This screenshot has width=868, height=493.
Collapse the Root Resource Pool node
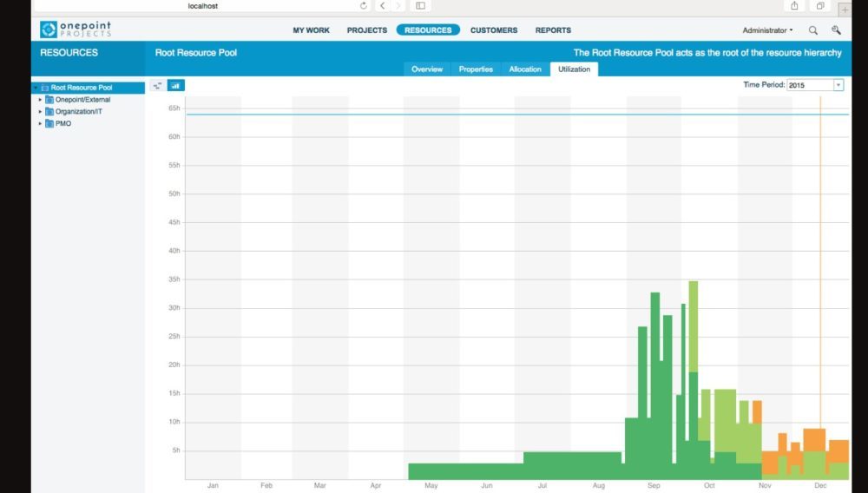click(36, 88)
